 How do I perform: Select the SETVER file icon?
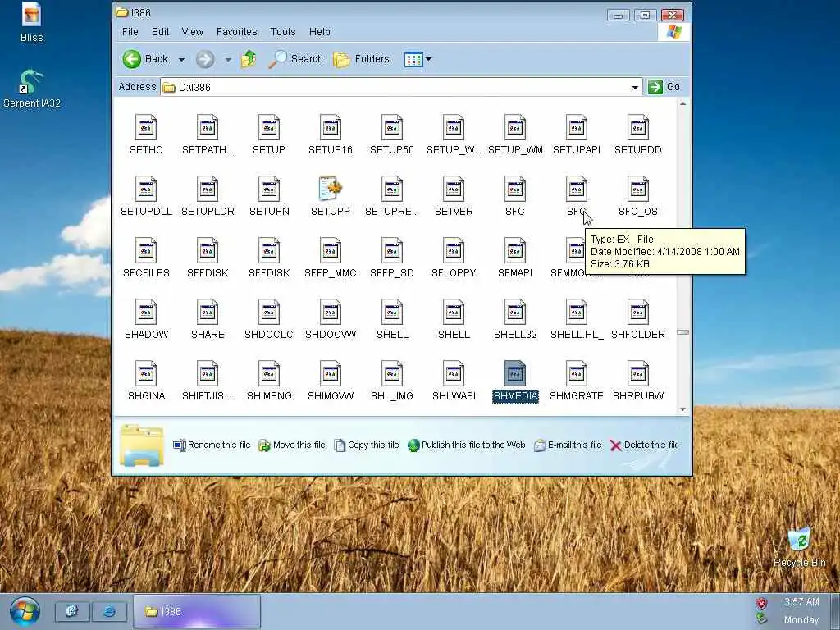click(453, 189)
